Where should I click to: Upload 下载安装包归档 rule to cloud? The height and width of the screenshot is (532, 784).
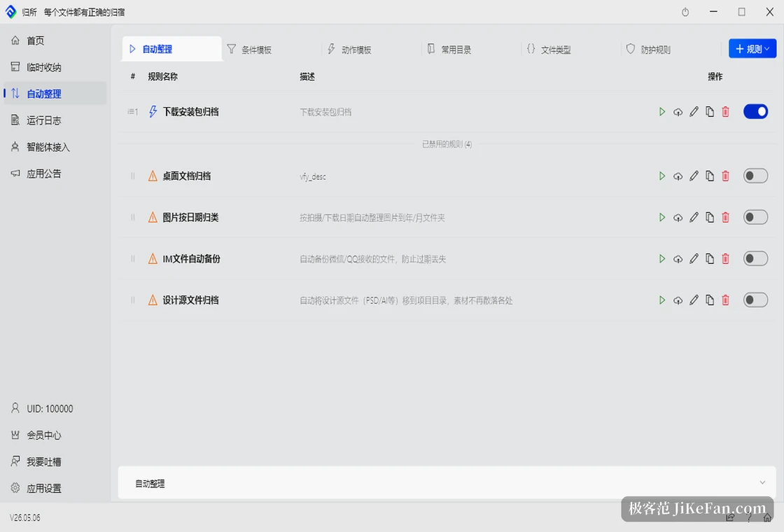pos(678,111)
